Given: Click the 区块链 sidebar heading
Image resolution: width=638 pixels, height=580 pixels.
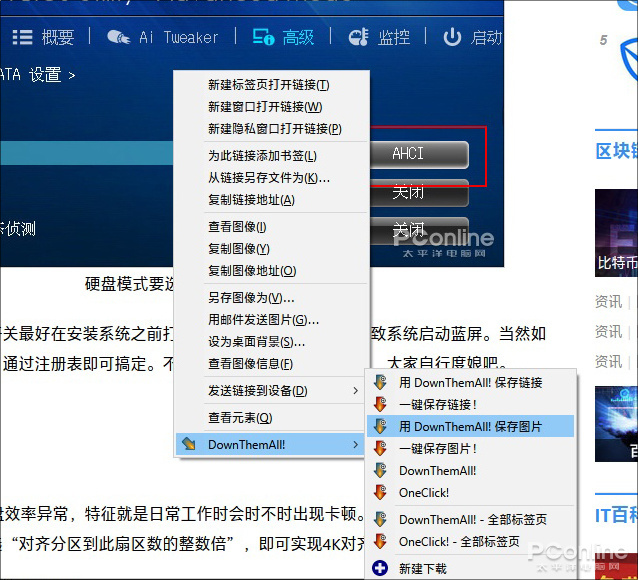Looking at the screenshot, I should coord(616,151).
